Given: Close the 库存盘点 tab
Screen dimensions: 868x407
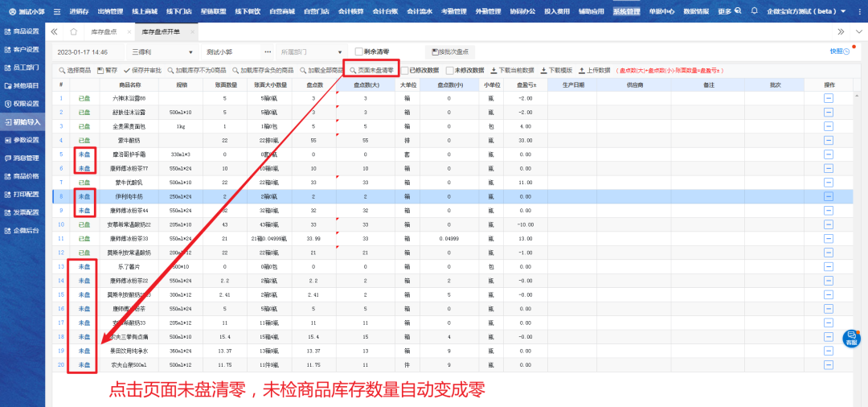Looking at the screenshot, I should (x=129, y=31).
